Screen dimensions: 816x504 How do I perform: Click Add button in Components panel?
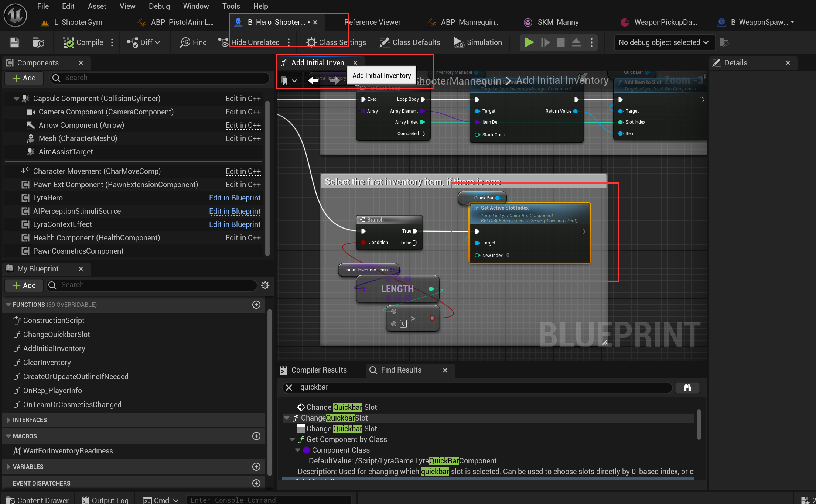(24, 78)
